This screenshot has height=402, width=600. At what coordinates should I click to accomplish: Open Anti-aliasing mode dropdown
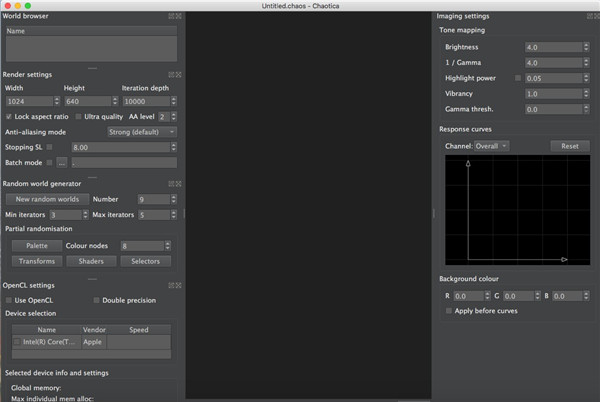click(x=142, y=131)
